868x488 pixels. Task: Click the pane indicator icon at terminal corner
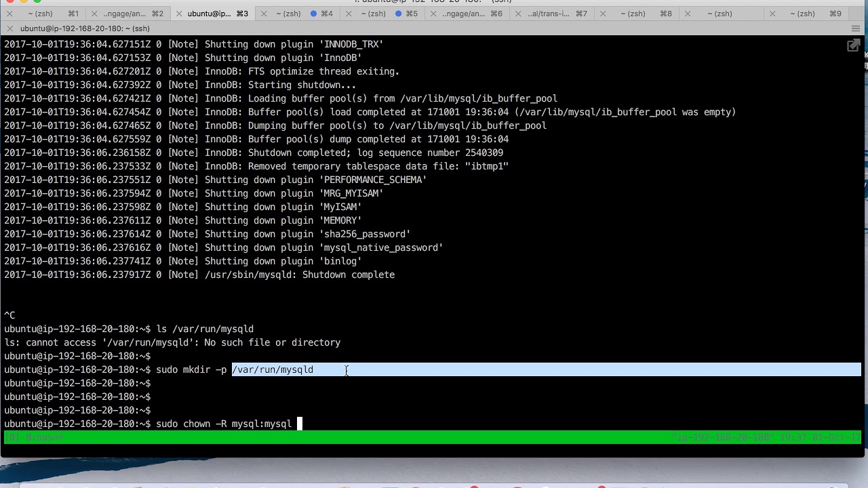[x=853, y=45]
